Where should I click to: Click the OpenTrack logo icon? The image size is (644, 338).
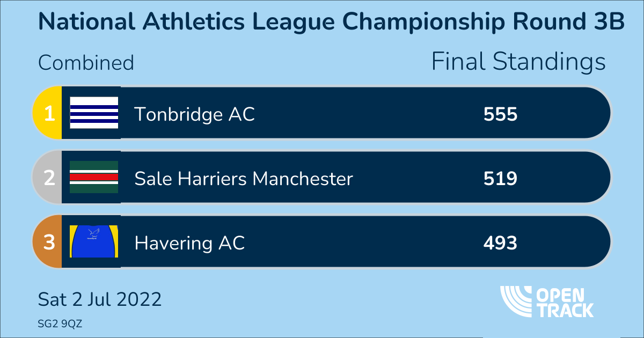[516, 301]
